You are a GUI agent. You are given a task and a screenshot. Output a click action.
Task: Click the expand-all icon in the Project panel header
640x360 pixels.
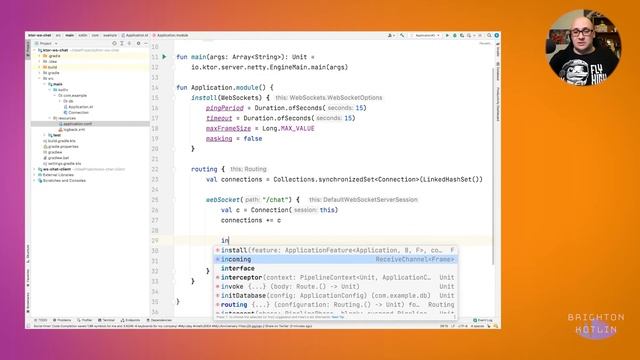[122, 43]
